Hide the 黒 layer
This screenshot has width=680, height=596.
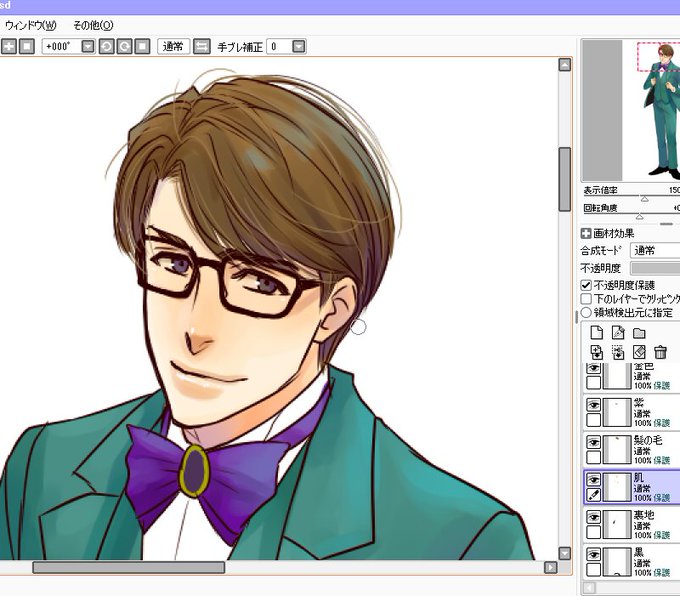tap(593, 554)
